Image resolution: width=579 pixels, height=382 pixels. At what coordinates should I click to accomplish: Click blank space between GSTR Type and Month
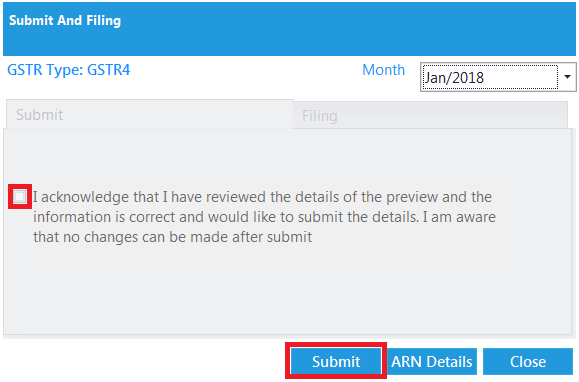246,70
